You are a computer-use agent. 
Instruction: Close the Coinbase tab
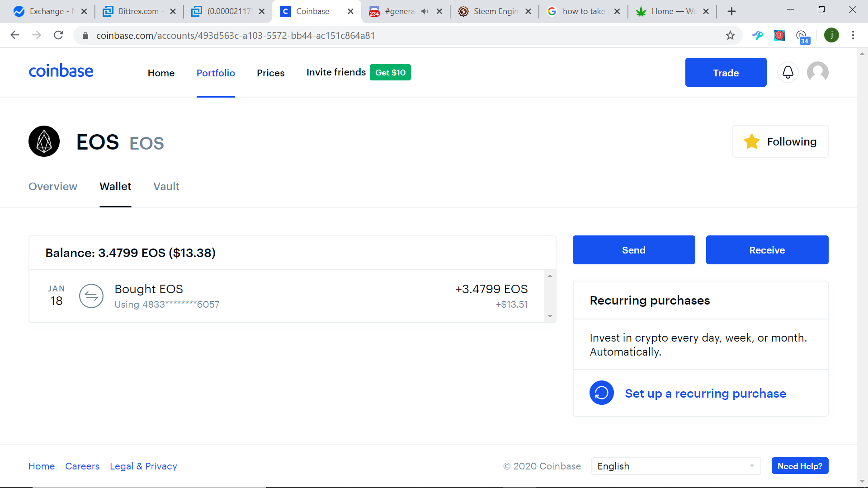point(350,11)
